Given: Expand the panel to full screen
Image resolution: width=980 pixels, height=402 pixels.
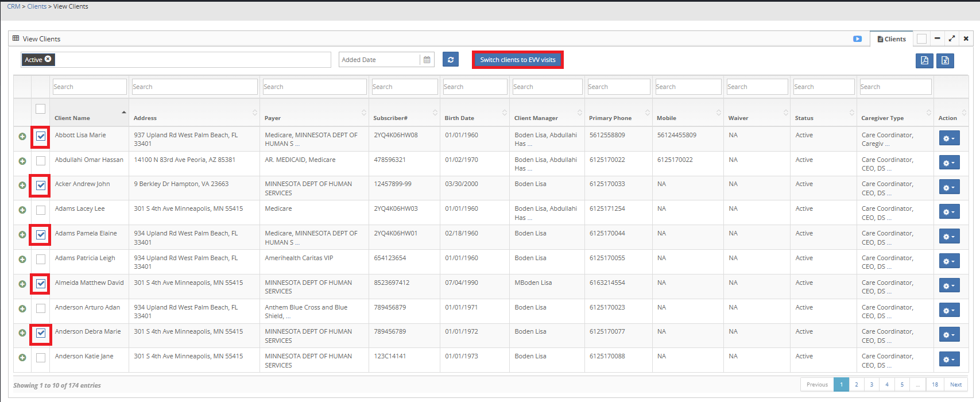Looking at the screenshot, I should click(x=951, y=38).
